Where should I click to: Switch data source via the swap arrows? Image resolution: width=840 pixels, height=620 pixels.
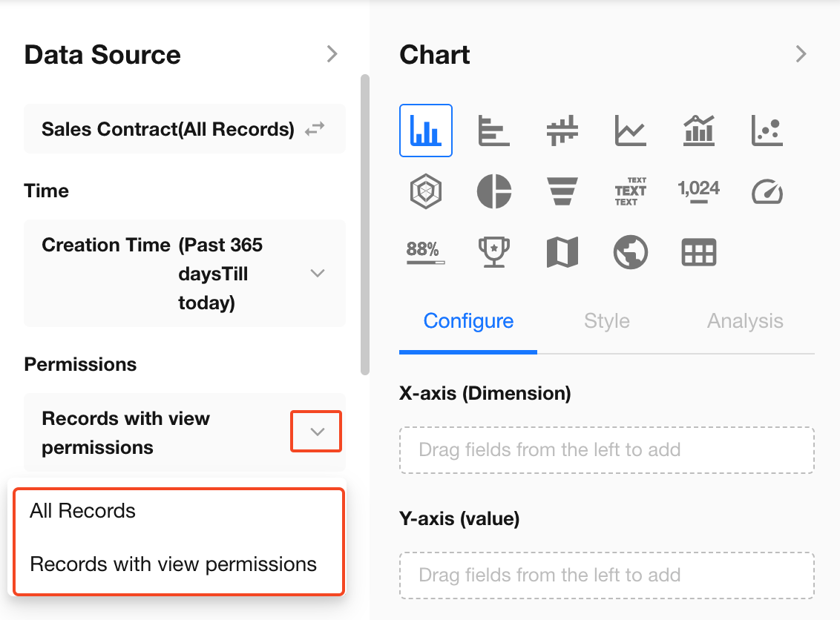(315, 129)
